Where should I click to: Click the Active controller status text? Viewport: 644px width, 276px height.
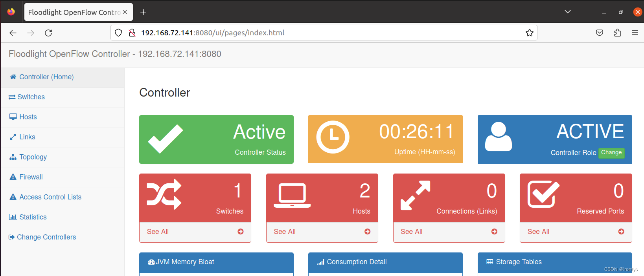(259, 132)
